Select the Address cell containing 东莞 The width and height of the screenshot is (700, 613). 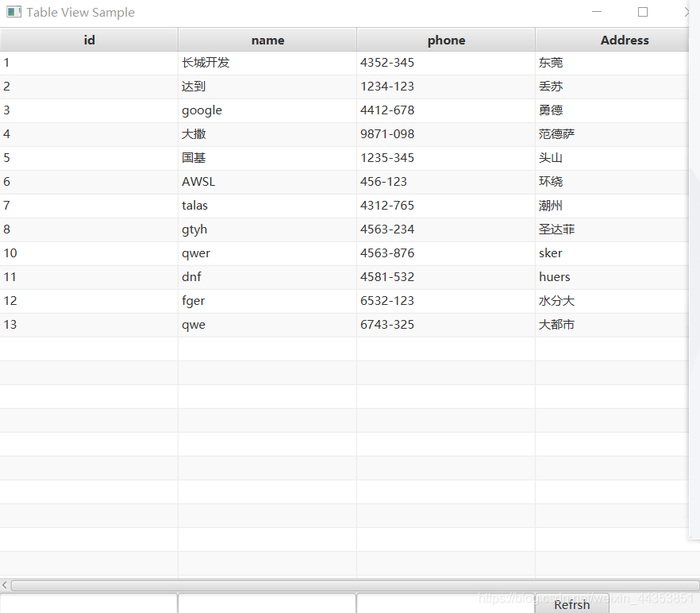(624, 63)
